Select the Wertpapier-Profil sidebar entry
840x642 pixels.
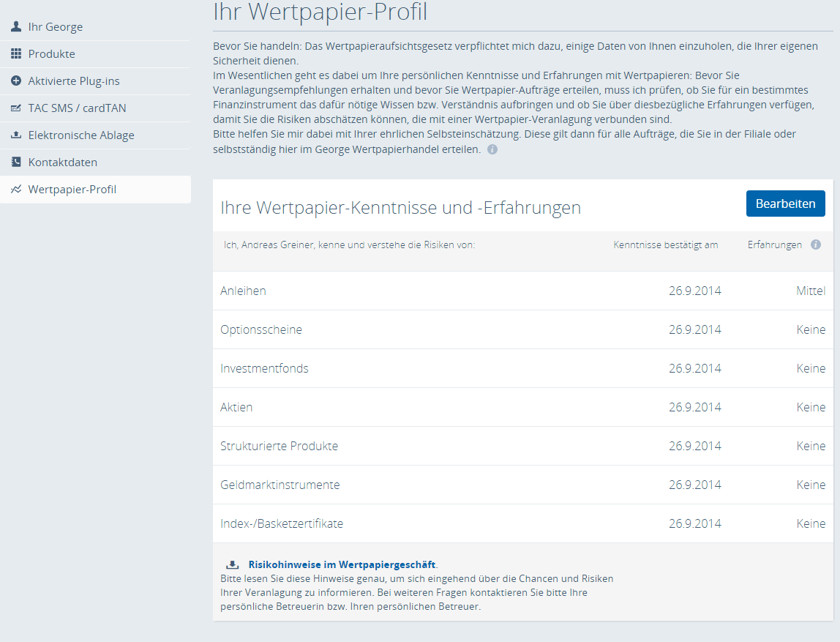[95, 190]
